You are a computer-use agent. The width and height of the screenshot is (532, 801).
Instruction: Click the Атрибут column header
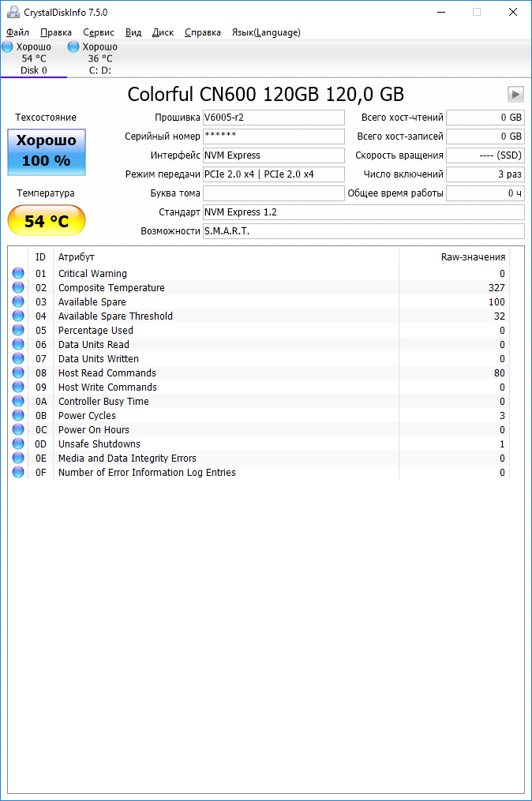226,257
